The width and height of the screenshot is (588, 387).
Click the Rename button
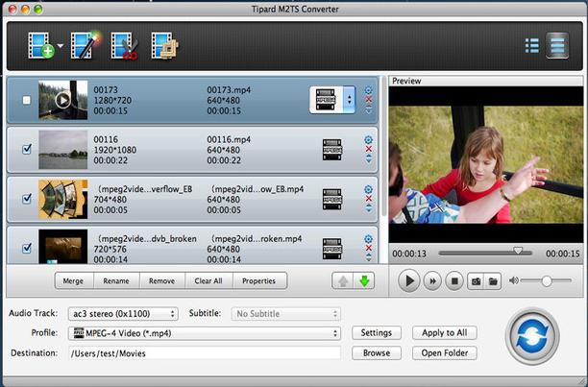point(116,281)
